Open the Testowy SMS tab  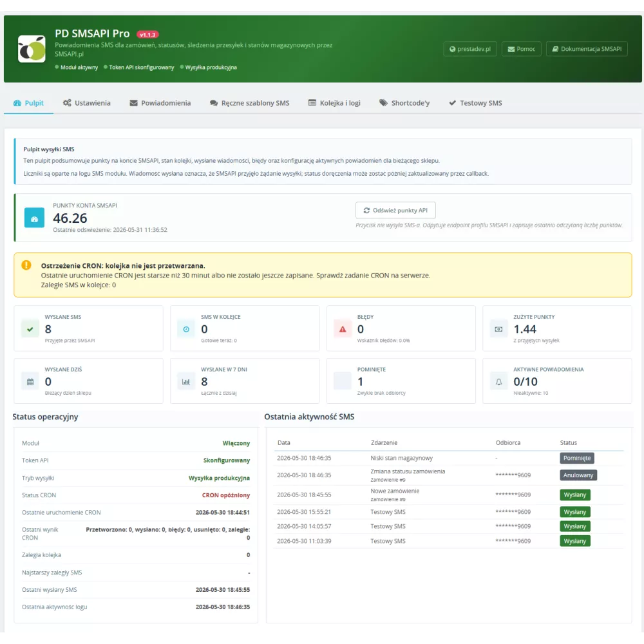pyautogui.click(x=475, y=103)
